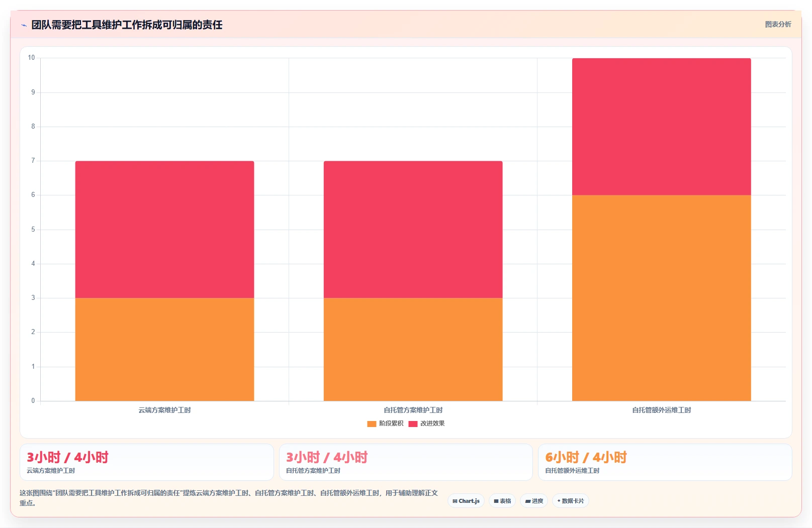The image size is (812, 528).
Task: Click the y-axis tick label 0
Action: (33, 401)
